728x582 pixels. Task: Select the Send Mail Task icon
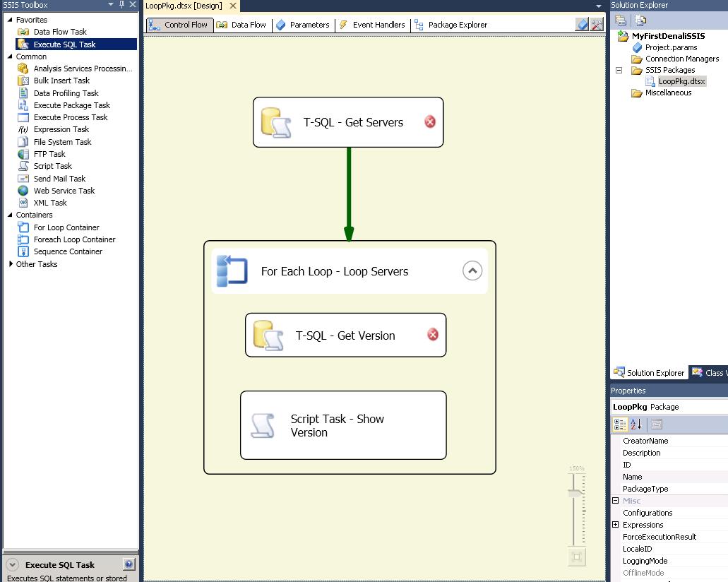pyautogui.click(x=23, y=179)
